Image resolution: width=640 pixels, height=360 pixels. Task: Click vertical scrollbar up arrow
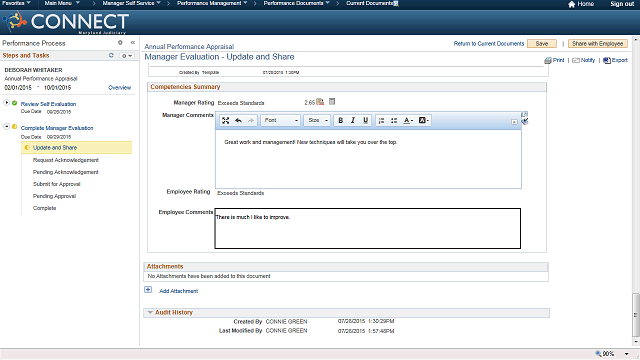click(x=636, y=40)
